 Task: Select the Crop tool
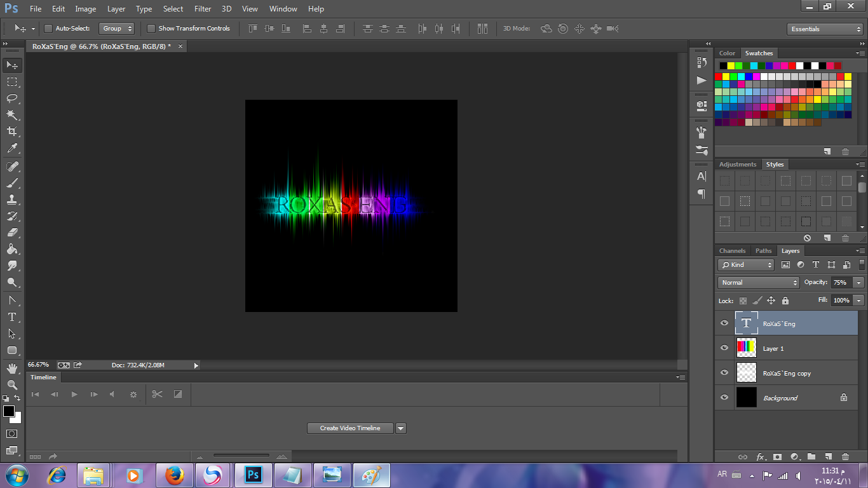click(12, 132)
